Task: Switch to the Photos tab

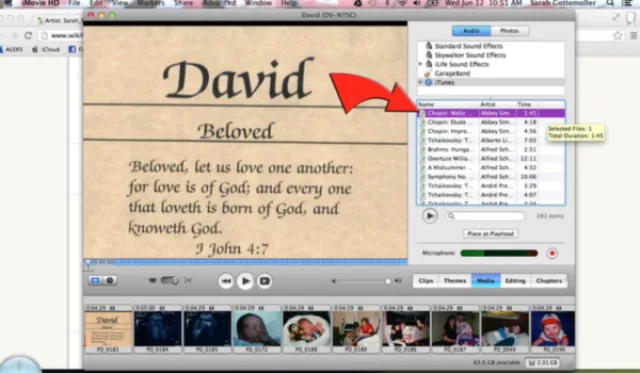Action: point(509,31)
